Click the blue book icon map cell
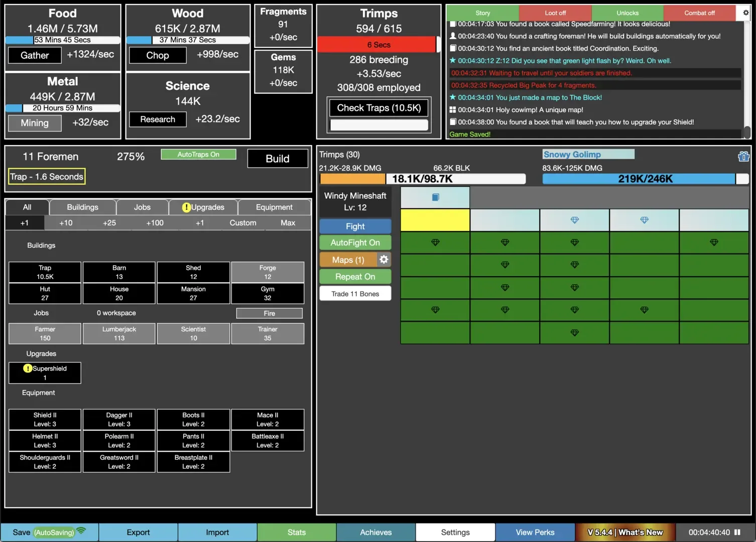This screenshot has width=756, height=542. (435, 197)
